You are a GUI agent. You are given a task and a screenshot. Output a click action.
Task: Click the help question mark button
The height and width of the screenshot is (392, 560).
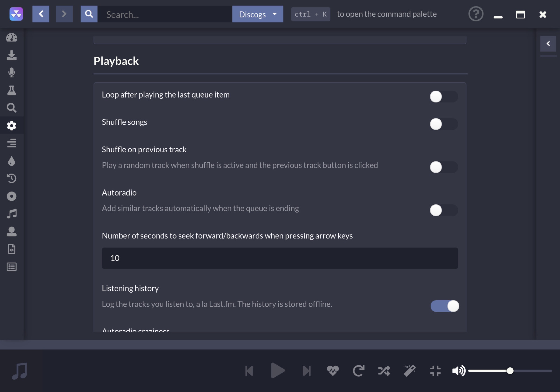pyautogui.click(x=476, y=14)
